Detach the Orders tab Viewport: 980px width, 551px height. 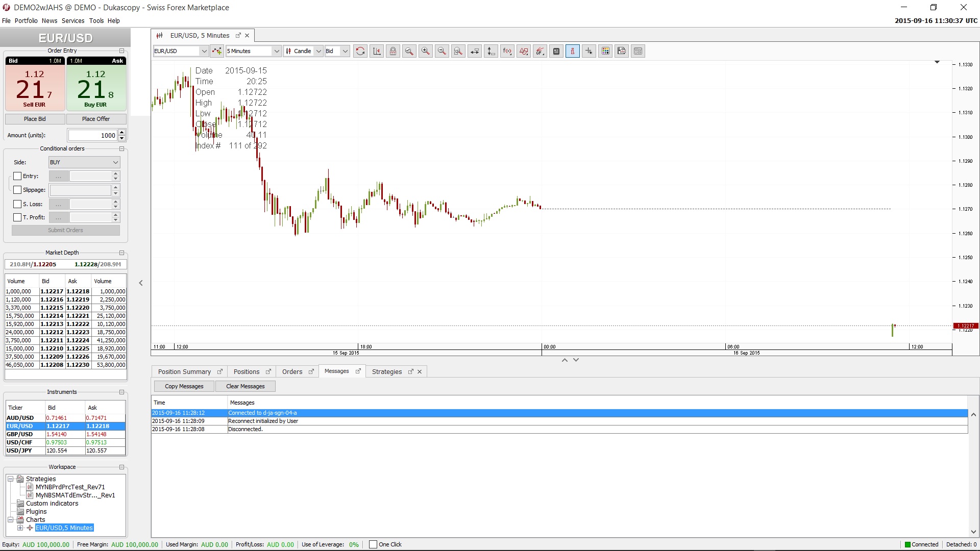pos(311,371)
